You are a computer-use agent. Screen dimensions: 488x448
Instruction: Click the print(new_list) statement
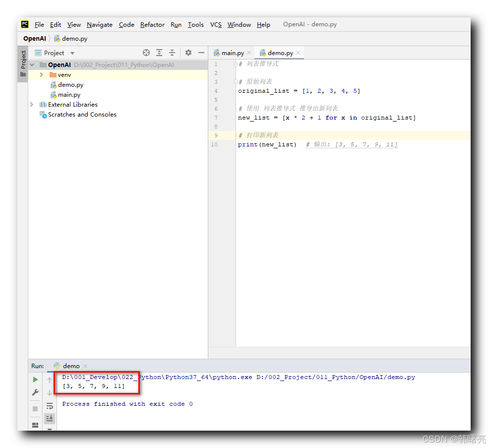point(267,144)
